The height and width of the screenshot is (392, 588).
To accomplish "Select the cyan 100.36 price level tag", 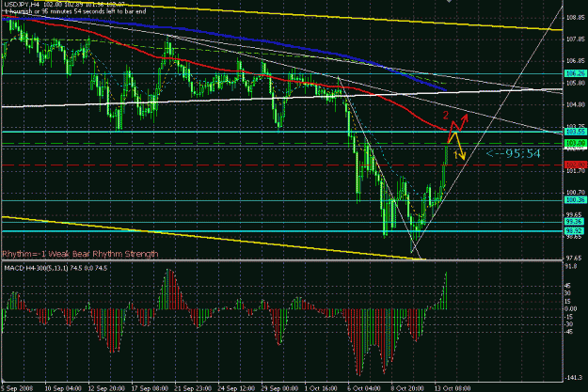I will [x=576, y=200].
